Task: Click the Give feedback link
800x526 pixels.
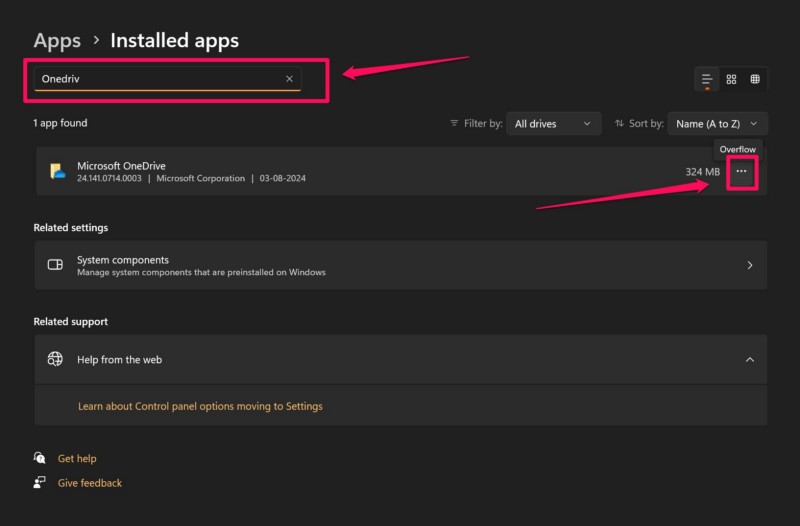Action: click(89, 483)
